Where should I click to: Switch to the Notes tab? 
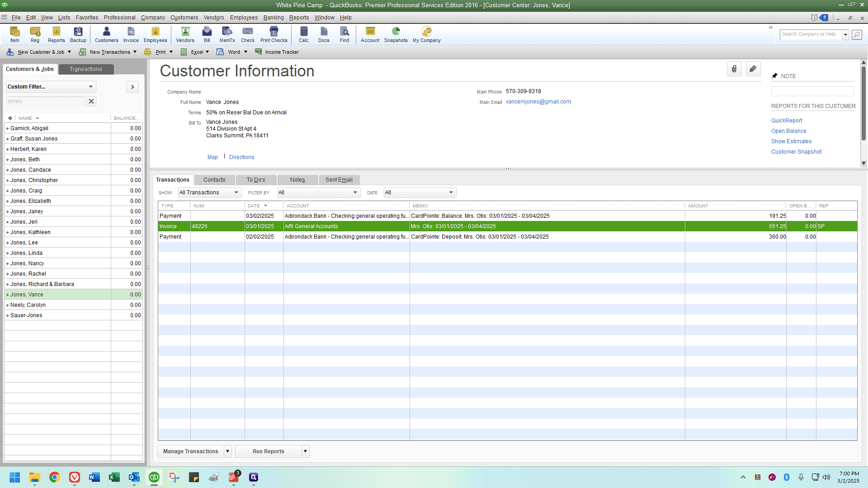[x=297, y=180]
